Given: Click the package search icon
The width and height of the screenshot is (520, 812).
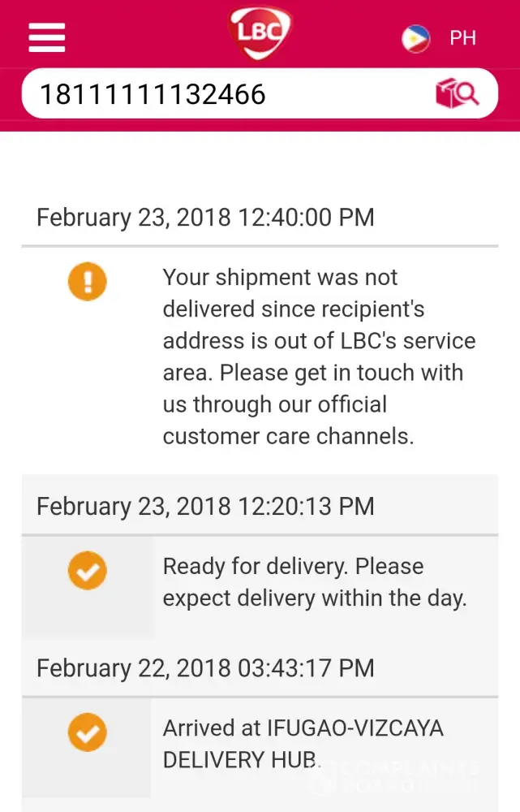Looking at the screenshot, I should [x=458, y=94].
